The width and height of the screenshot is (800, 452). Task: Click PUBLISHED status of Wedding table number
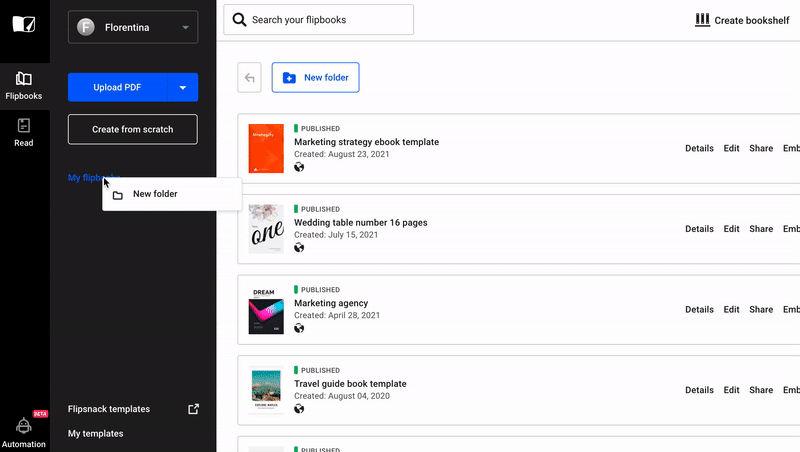[x=317, y=209]
